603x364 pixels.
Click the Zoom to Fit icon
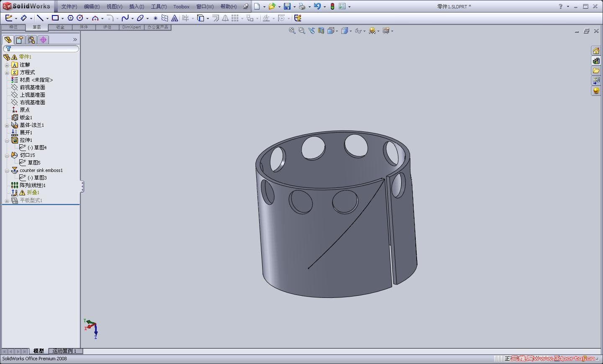pyautogui.click(x=292, y=31)
